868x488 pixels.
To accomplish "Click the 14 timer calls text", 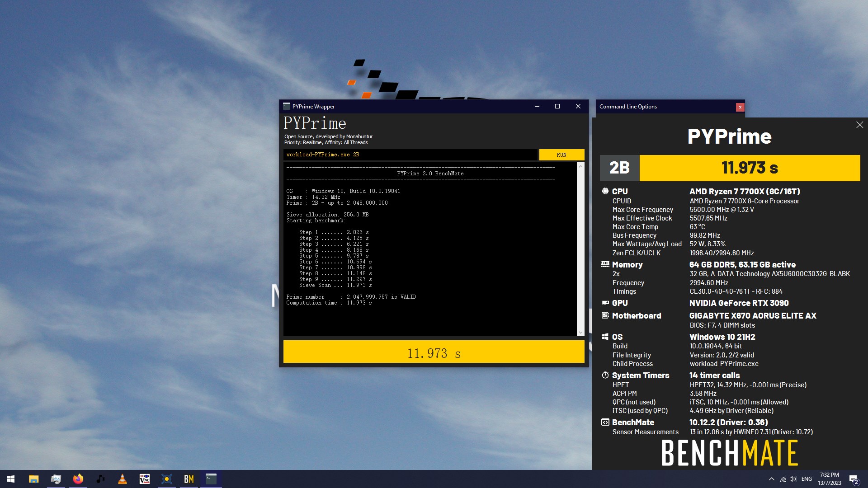I will coord(714,375).
